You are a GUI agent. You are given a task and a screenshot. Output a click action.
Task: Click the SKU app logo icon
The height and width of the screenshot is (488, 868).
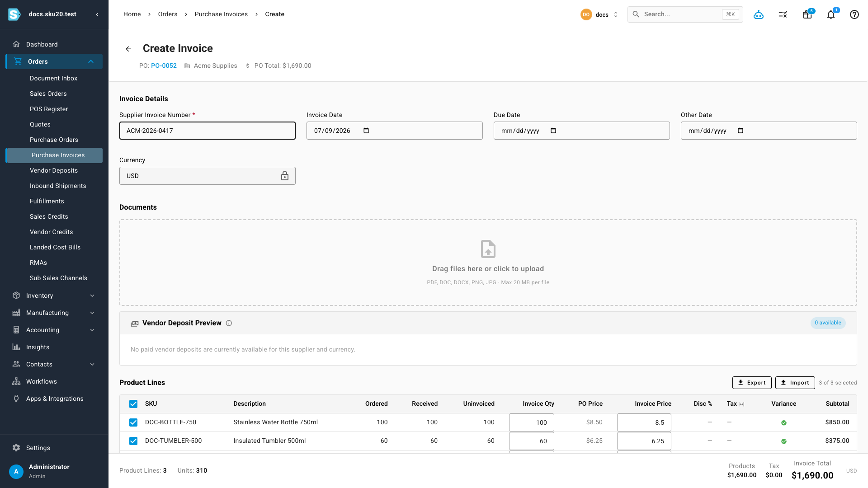click(14, 14)
